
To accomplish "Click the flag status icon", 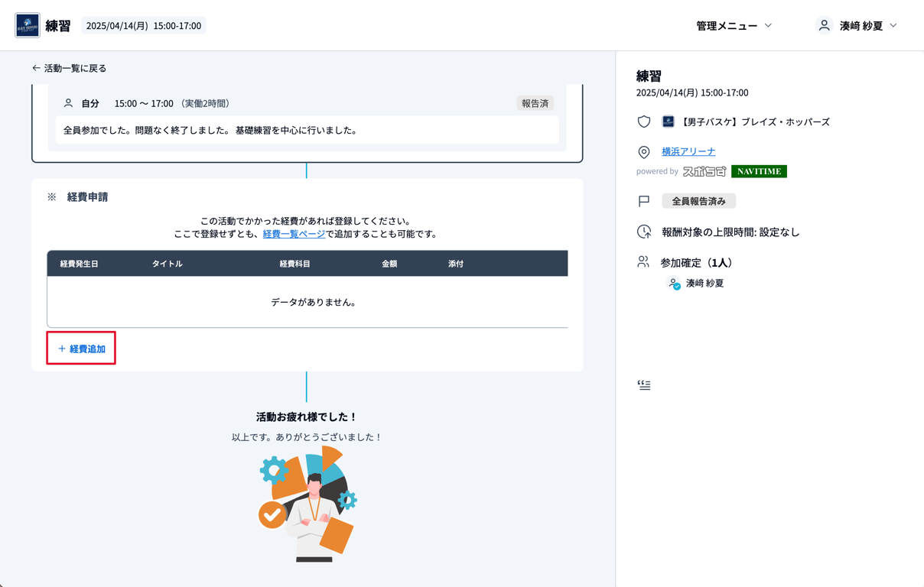I will pos(644,201).
